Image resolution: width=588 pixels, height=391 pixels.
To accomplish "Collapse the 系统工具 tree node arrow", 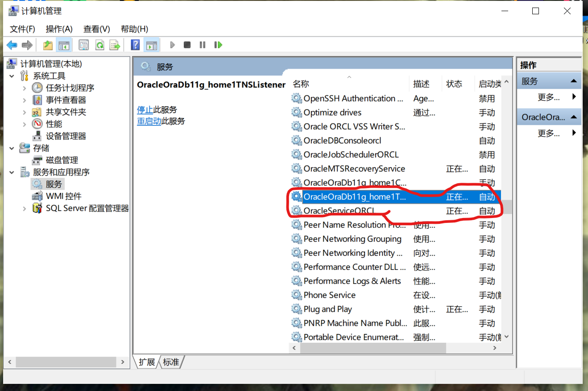I will click(12, 76).
